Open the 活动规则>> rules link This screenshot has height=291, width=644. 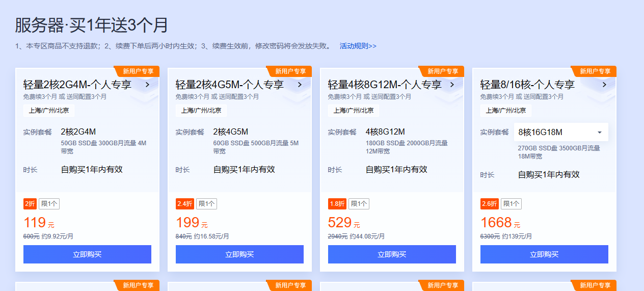(358, 46)
